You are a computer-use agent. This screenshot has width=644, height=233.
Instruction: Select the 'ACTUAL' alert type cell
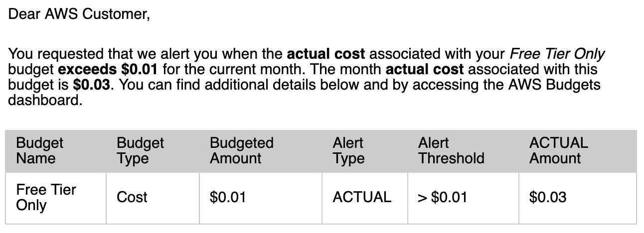(365, 198)
